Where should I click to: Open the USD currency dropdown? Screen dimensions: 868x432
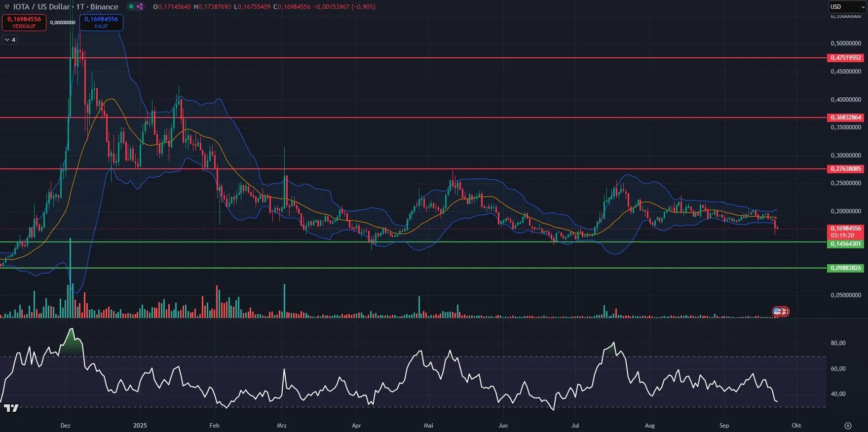point(846,7)
